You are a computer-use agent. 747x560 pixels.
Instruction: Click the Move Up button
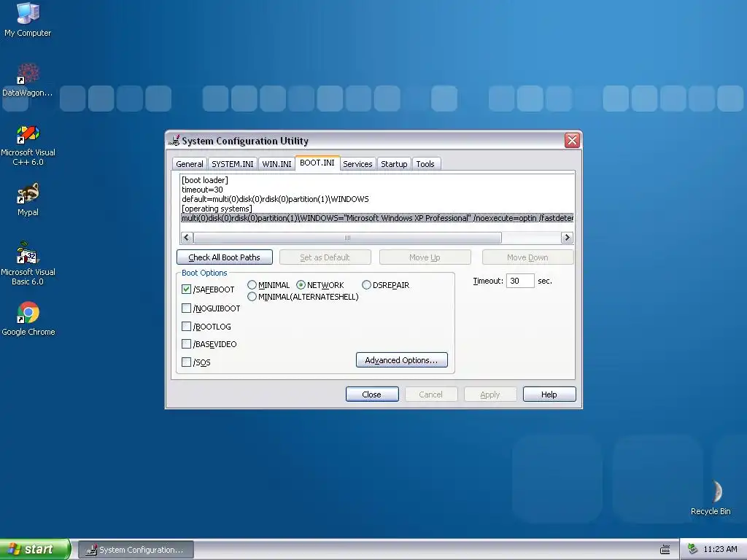click(x=425, y=257)
